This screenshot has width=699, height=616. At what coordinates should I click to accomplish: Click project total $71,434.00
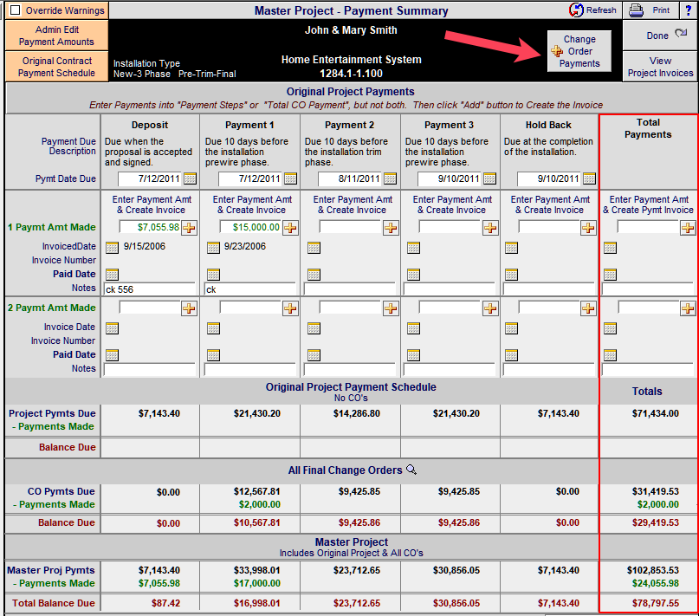(x=656, y=413)
